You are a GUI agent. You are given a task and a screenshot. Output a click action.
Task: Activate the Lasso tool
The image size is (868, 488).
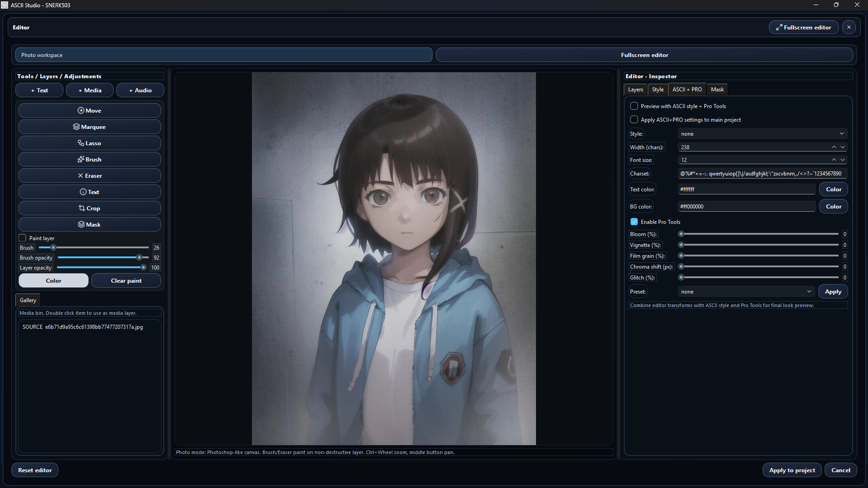pos(89,143)
